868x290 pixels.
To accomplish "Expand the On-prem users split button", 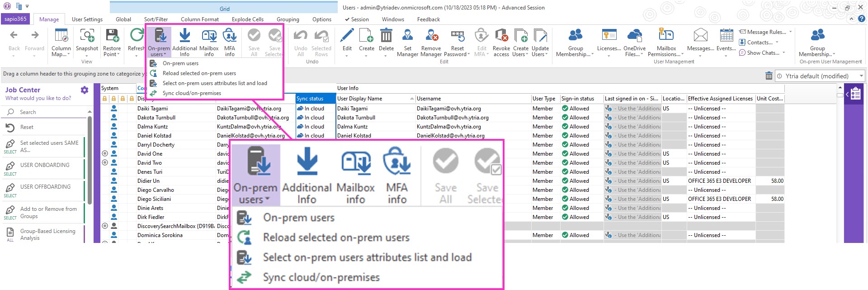I will click(159, 52).
